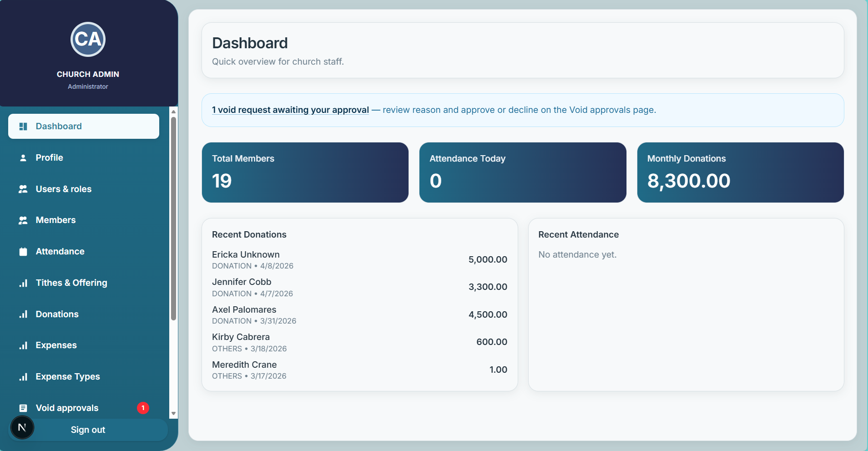Open Users & roles via its icon
This screenshot has height=451, width=868.
click(x=23, y=189)
